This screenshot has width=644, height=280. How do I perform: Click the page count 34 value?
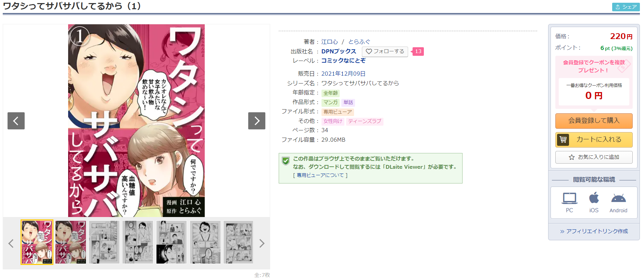point(325,130)
